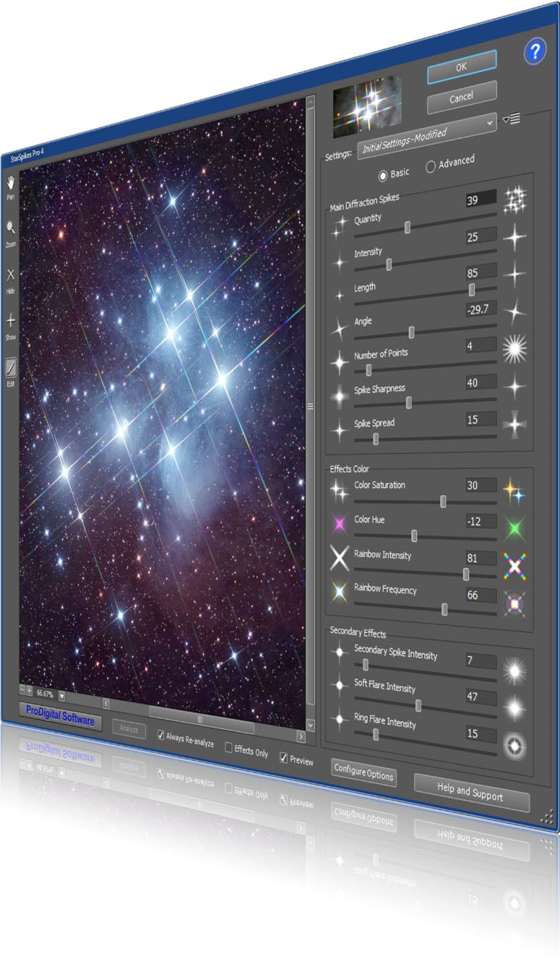Choose the Show spikes tool
The height and width of the screenshot is (961, 560).
[x=11, y=321]
